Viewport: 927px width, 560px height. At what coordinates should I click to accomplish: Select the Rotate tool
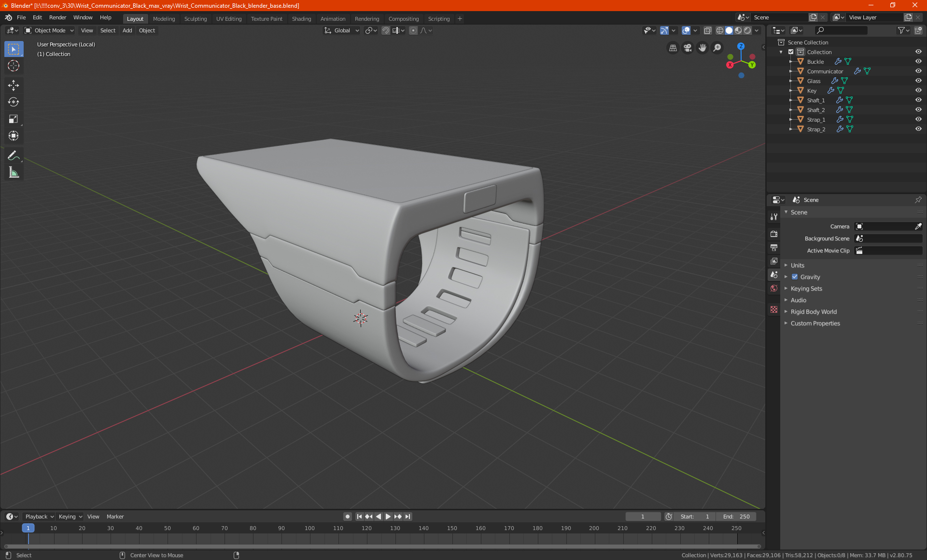(x=14, y=102)
